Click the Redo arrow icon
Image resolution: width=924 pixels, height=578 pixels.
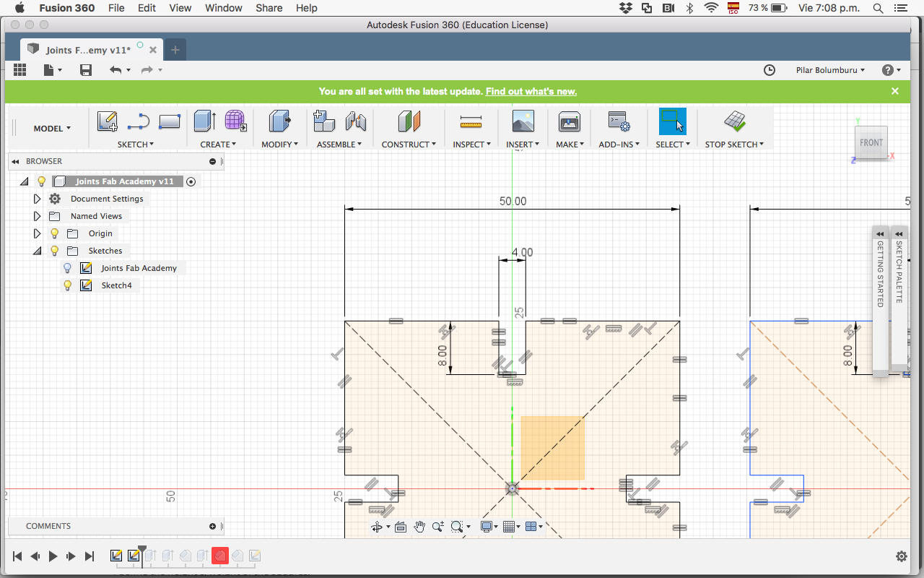[147, 69]
